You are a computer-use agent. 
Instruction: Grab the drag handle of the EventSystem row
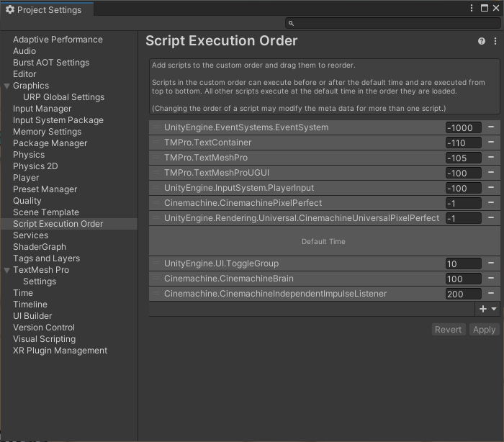click(156, 127)
